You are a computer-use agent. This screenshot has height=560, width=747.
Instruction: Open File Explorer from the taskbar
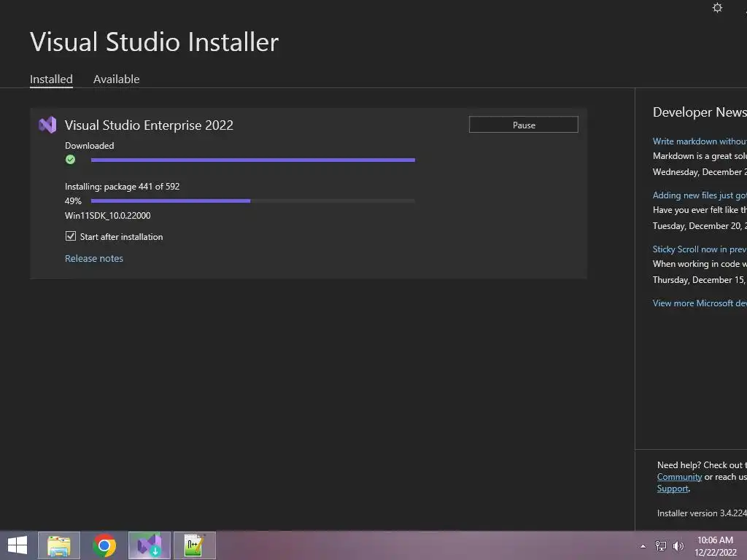click(x=59, y=545)
